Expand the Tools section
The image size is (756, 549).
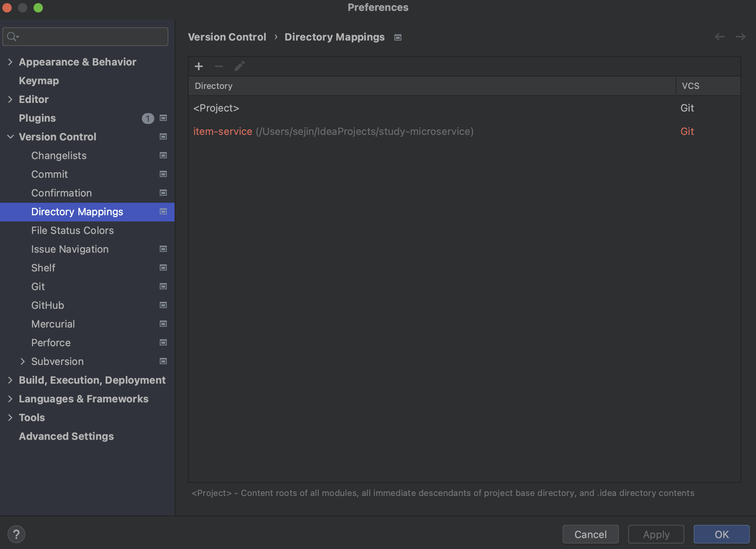10,418
